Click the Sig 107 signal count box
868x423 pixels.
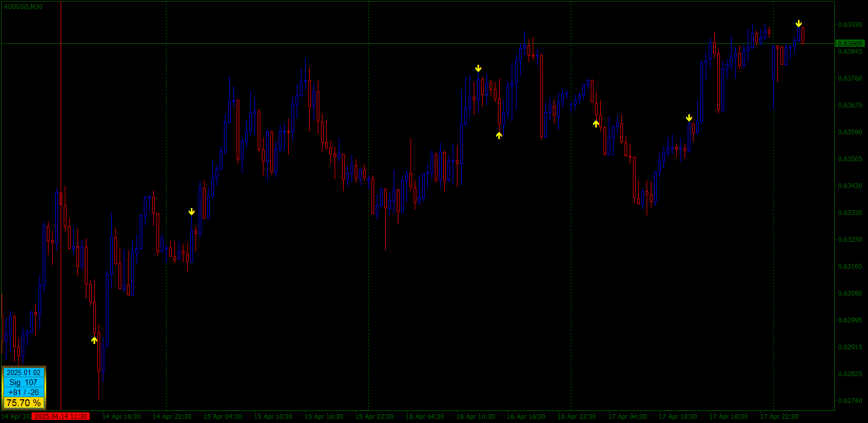(24, 382)
